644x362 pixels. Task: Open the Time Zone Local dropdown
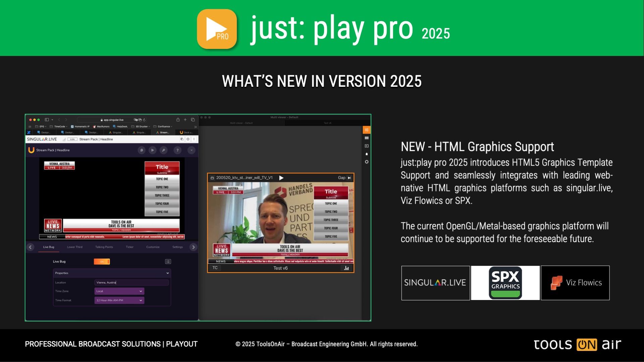pos(119,291)
